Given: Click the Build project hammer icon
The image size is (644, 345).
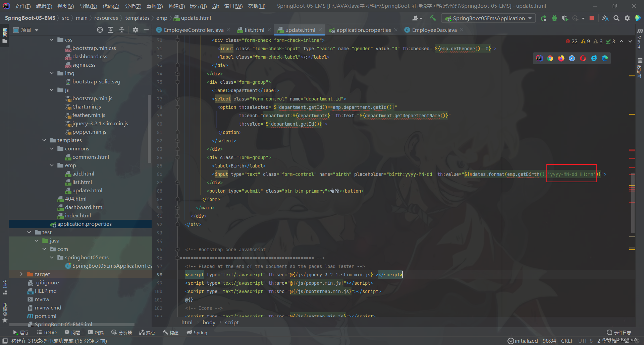Looking at the screenshot, I should point(433,18).
